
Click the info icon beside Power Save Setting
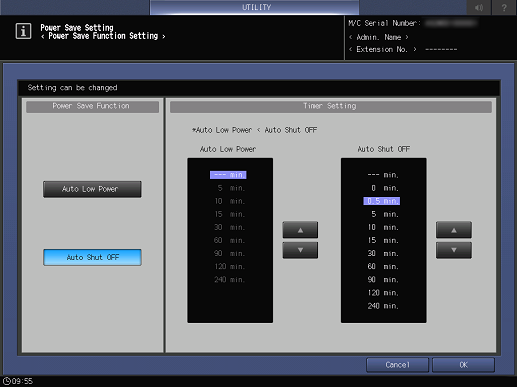pos(23,31)
